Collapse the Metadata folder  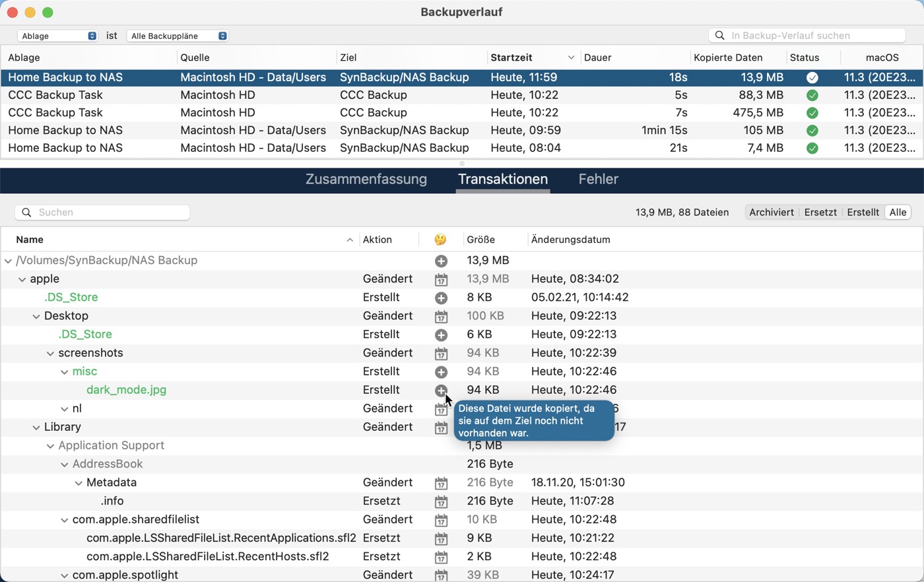click(79, 482)
